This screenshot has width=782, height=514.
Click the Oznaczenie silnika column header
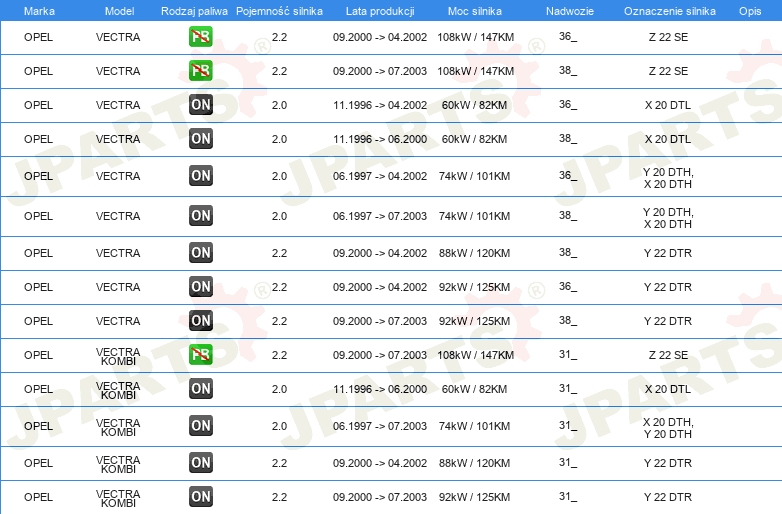click(x=669, y=11)
